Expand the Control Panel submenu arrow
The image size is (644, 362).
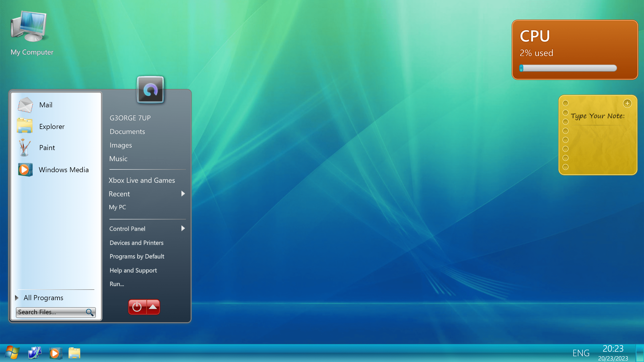coord(183,228)
